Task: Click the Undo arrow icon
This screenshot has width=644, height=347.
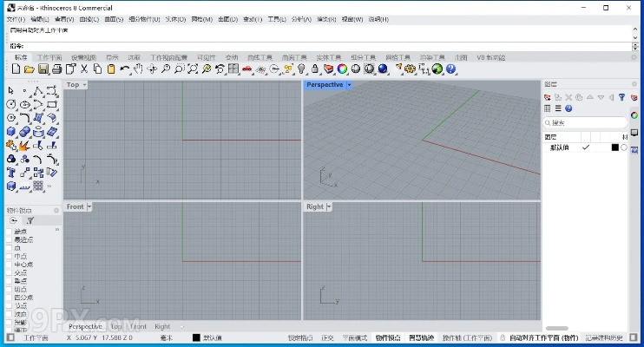Action: (x=125, y=69)
